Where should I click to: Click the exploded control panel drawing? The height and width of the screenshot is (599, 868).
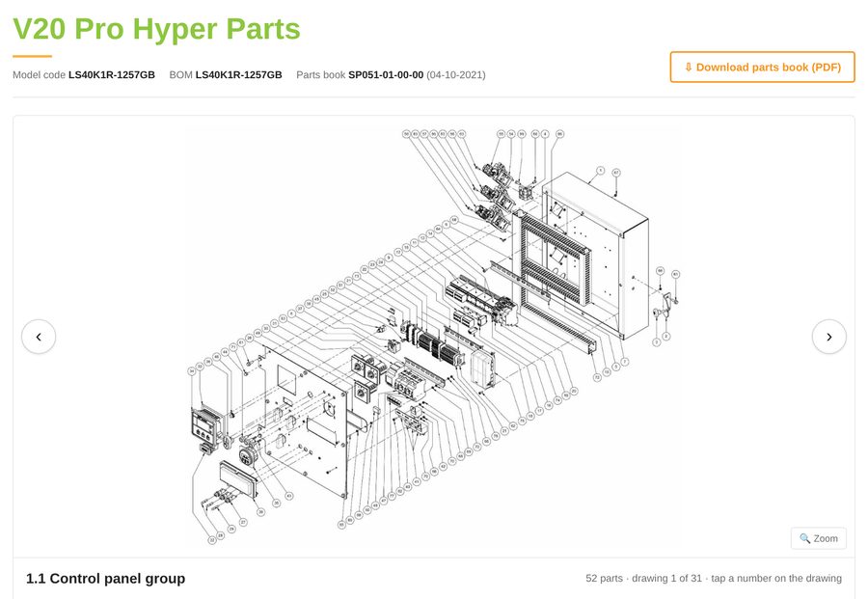pos(434,336)
